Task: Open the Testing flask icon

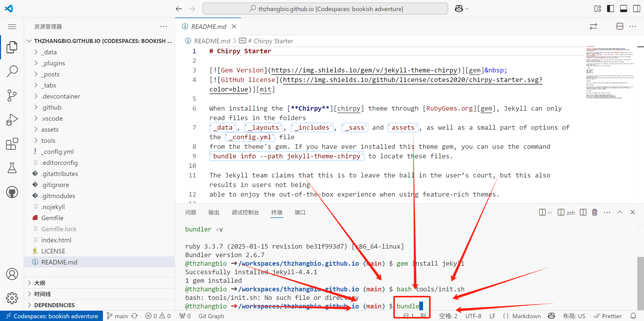Action: pos(12,168)
